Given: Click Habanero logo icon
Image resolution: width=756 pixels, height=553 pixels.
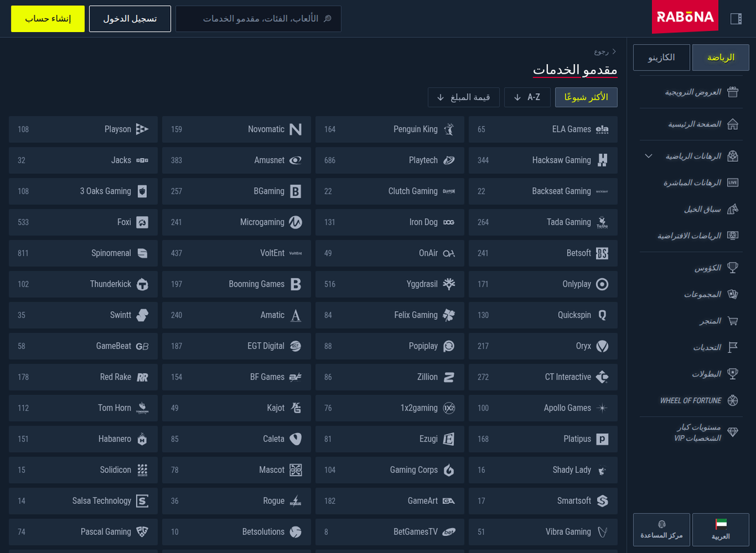Looking at the screenshot, I should point(142,439).
